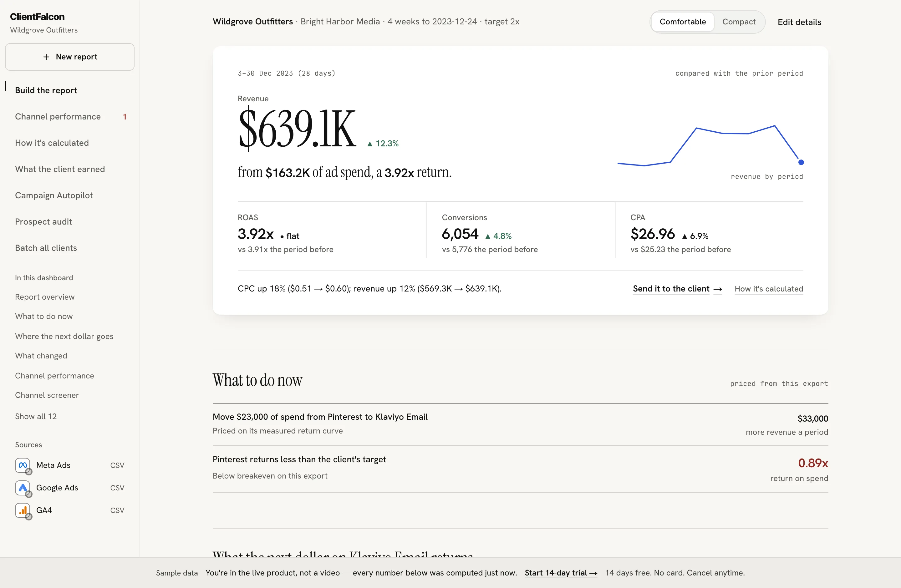The width and height of the screenshot is (901, 588).
Task: Jump to What to do now in sidebar
Action: (x=44, y=316)
